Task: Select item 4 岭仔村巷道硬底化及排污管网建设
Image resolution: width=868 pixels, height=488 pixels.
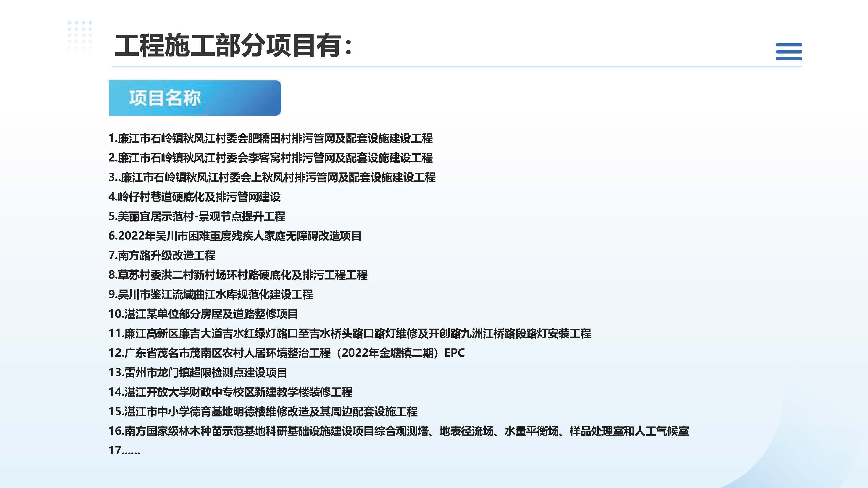Action: click(194, 197)
